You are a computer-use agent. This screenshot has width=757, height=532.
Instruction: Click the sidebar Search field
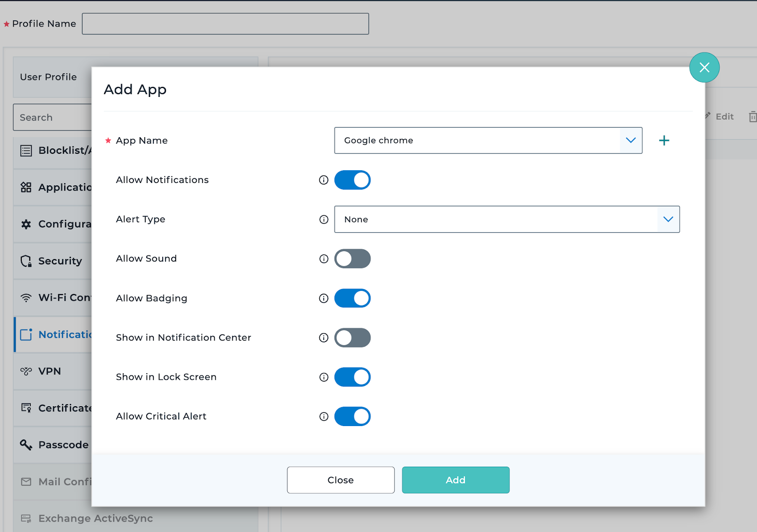[52, 117]
